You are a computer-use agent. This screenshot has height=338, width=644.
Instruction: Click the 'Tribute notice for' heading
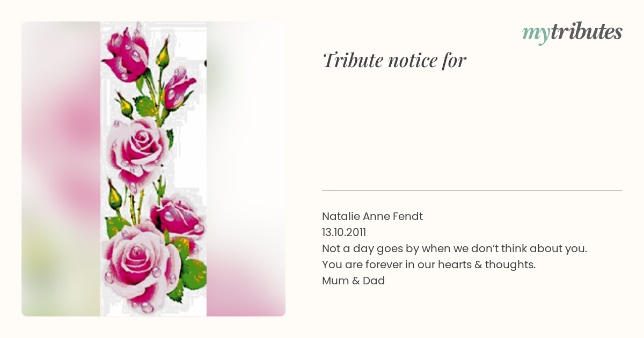coord(394,61)
